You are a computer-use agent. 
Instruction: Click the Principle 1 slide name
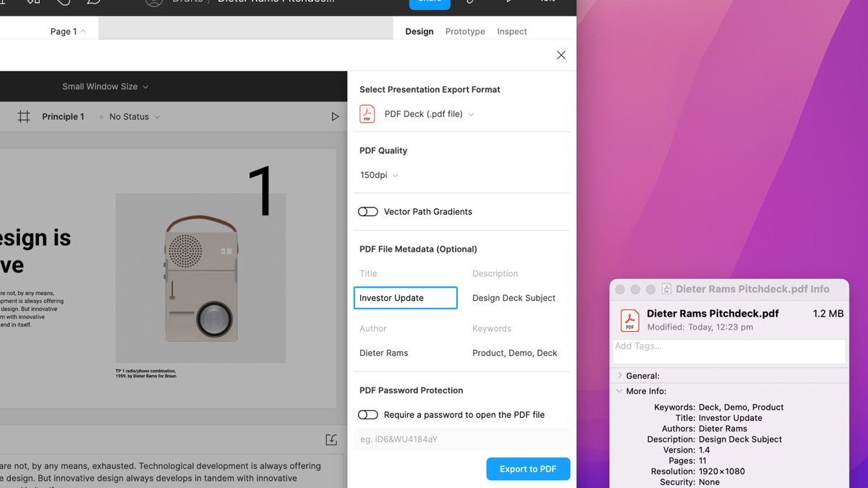(63, 116)
